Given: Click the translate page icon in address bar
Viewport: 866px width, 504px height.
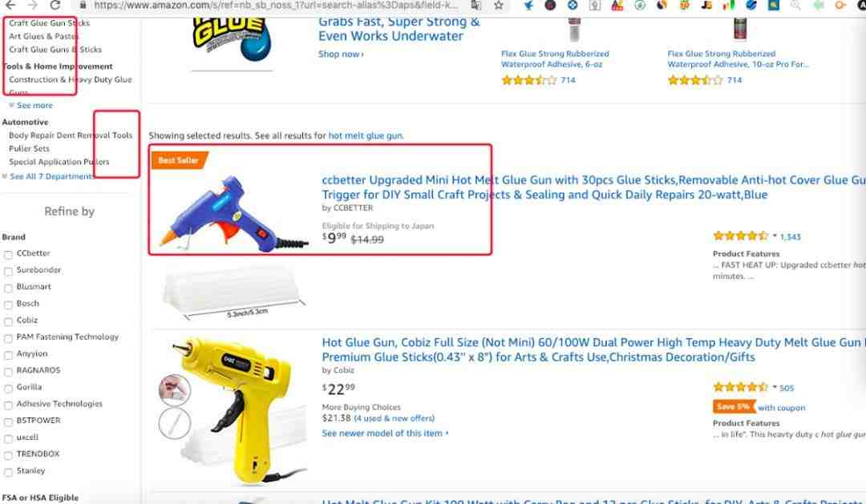Looking at the screenshot, I should coord(475,6).
